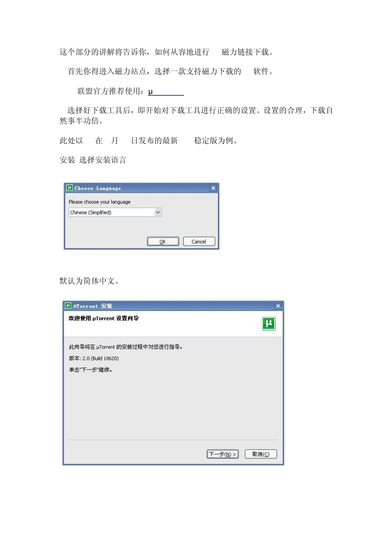This screenshot has width=392, height=555.
Task: Click the 安装 选择安装语言 heading line
Action: click(x=93, y=160)
